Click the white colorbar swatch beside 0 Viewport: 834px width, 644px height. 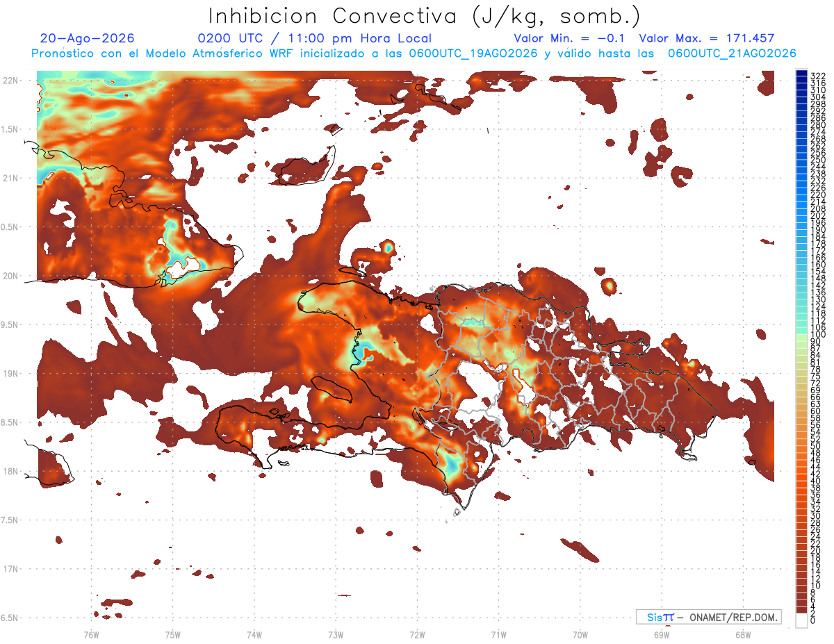click(x=802, y=620)
